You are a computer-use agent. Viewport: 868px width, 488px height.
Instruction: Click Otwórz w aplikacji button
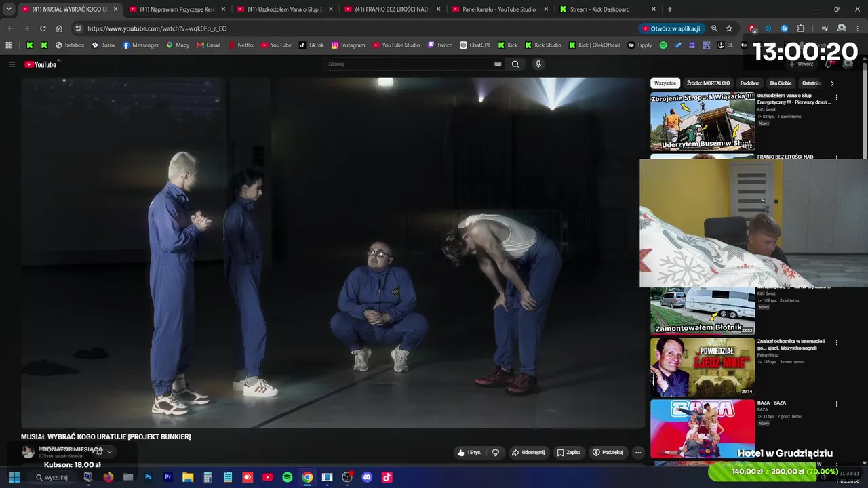coord(671,28)
